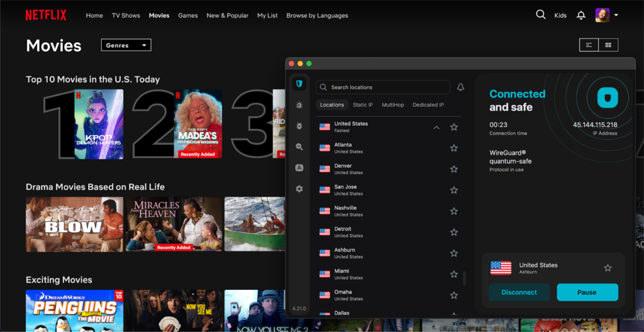Connect to Nashville location

[x=388, y=211]
